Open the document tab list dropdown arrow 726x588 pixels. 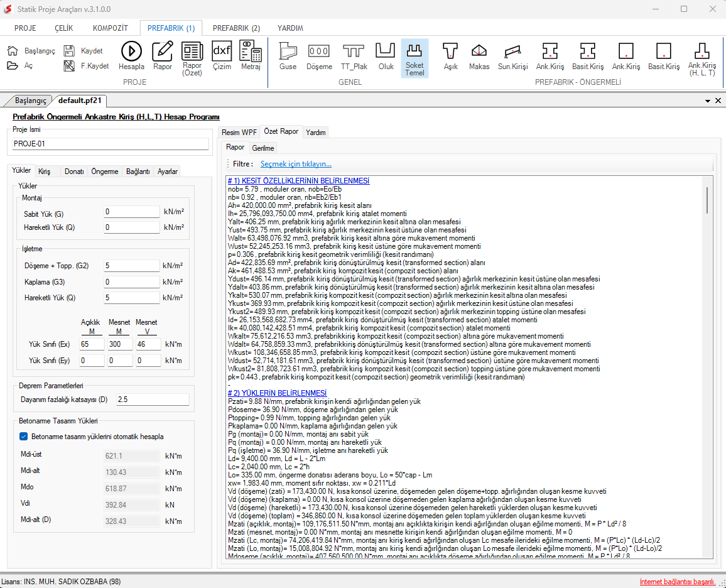(x=708, y=101)
